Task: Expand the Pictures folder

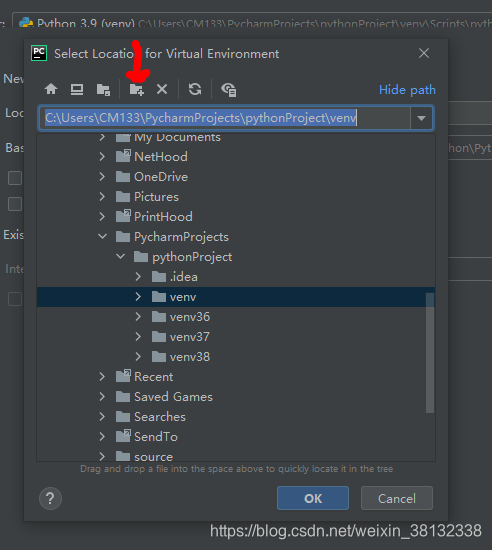Action: (102, 197)
